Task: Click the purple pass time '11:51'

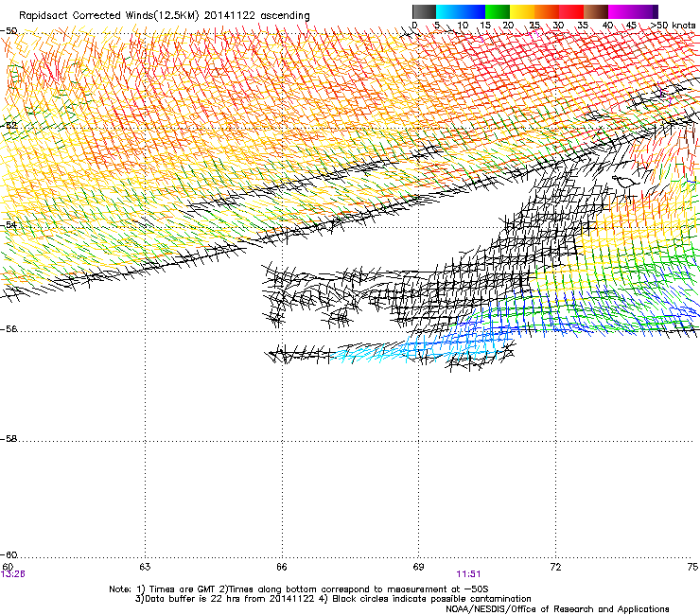Action: click(x=468, y=574)
